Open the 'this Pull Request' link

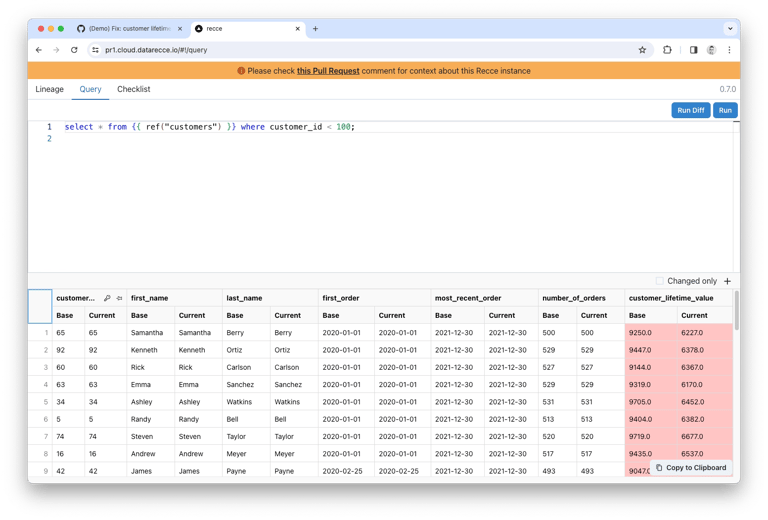coord(328,71)
